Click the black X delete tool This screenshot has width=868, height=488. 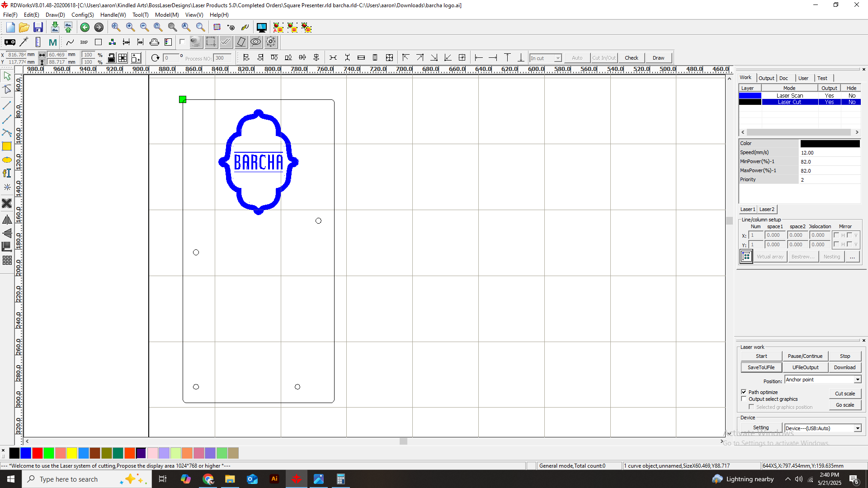tap(7, 203)
